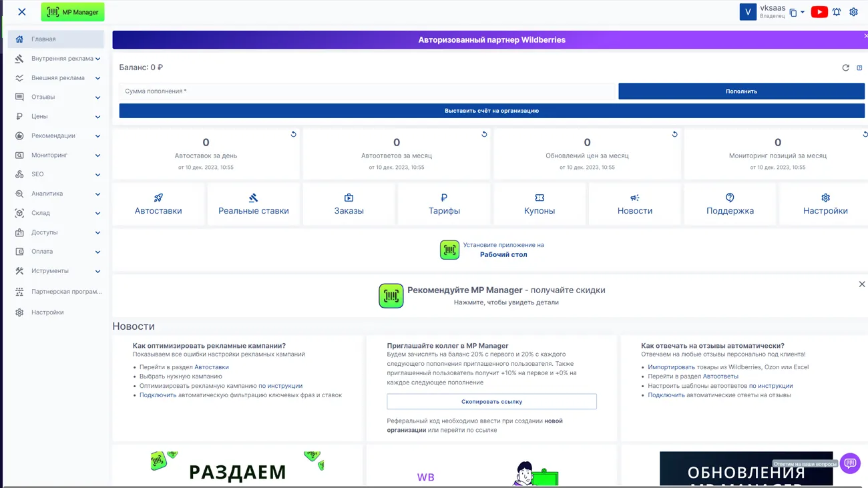This screenshot has width=868, height=488.
Task: Open the Поддержка support tile
Action: pos(730,204)
